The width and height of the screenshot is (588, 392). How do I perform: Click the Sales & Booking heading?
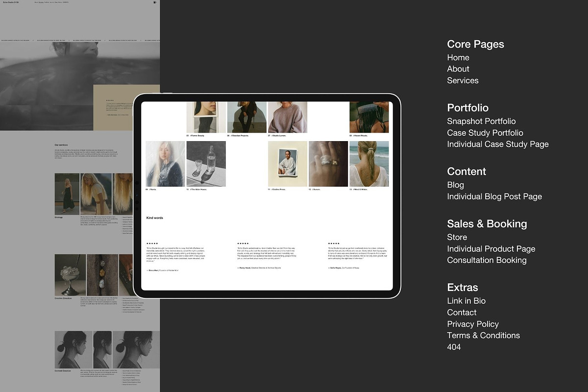(487, 224)
